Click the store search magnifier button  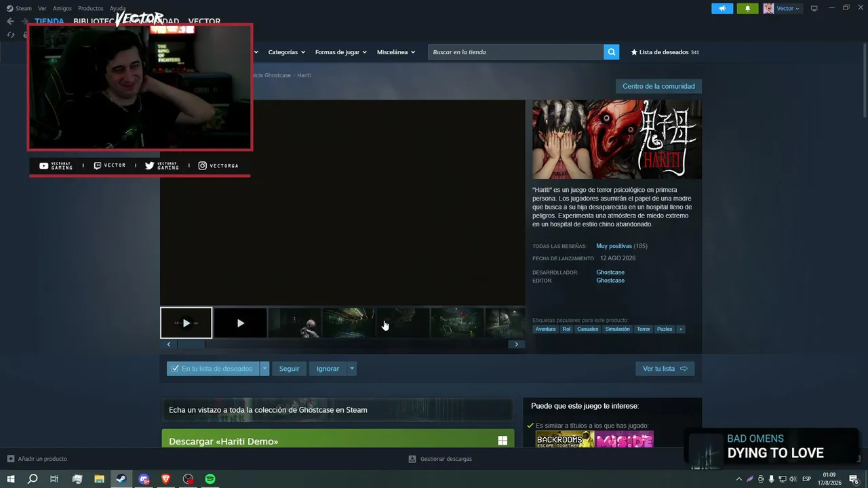612,52
